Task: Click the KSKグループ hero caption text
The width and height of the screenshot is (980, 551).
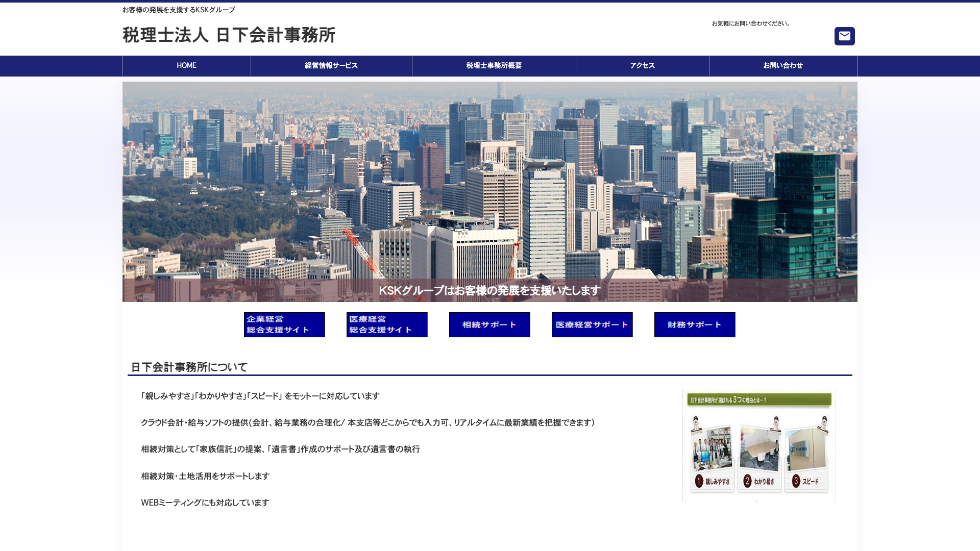Action: pyautogui.click(x=489, y=291)
